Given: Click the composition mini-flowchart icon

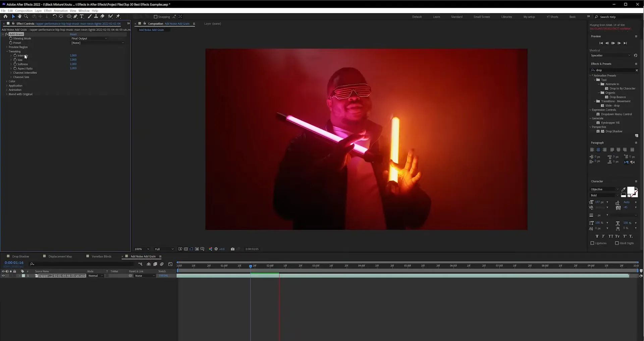Looking at the screenshot, I should (140, 264).
